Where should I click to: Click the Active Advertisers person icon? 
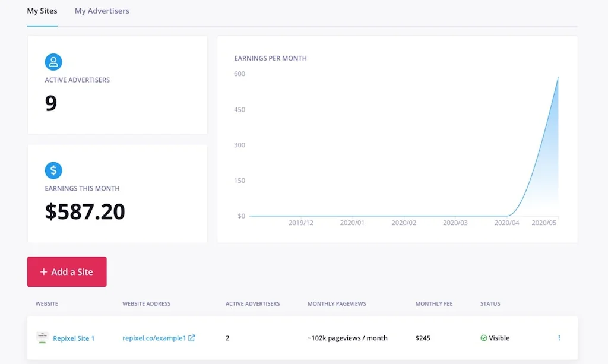pyautogui.click(x=53, y=62)
